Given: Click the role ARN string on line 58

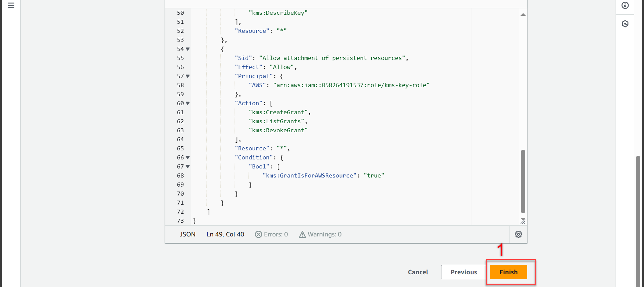Looking at the screenshot, I should [x=351, y=85].
